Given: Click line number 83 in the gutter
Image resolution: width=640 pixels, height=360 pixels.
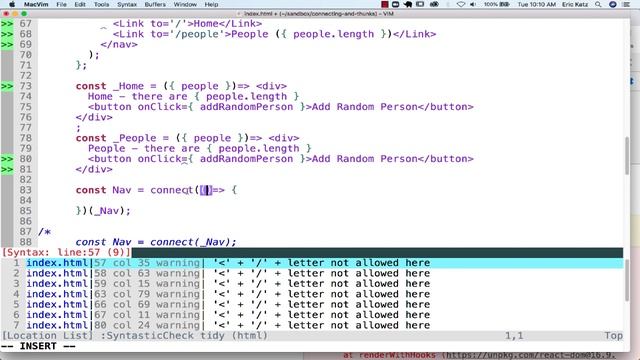Looking at the screenshot, I should click(25, 190).
